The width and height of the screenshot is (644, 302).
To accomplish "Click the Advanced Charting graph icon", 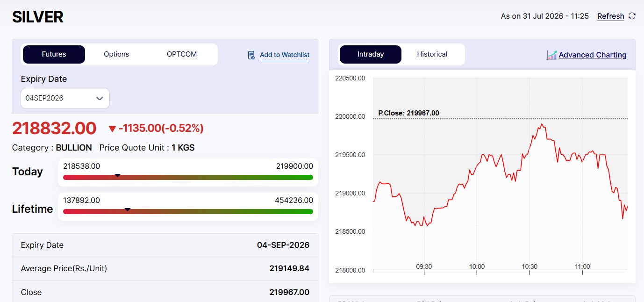I will (551, 55).
